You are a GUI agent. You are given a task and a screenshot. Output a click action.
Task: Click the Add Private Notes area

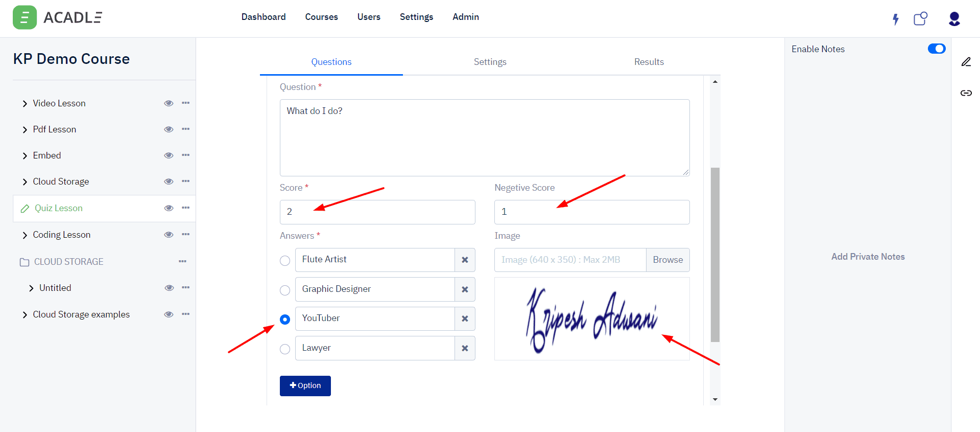pyautogui.click(x=868, y=257)
